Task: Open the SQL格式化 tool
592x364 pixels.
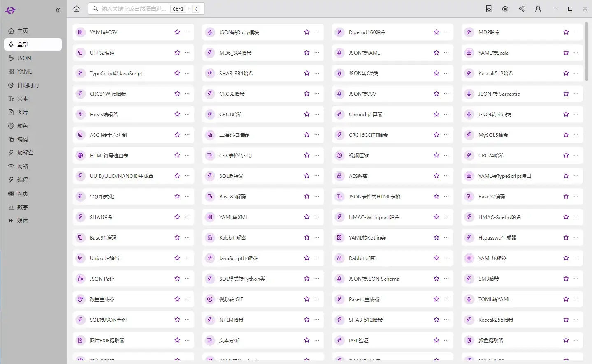Action: click(102, 196)
